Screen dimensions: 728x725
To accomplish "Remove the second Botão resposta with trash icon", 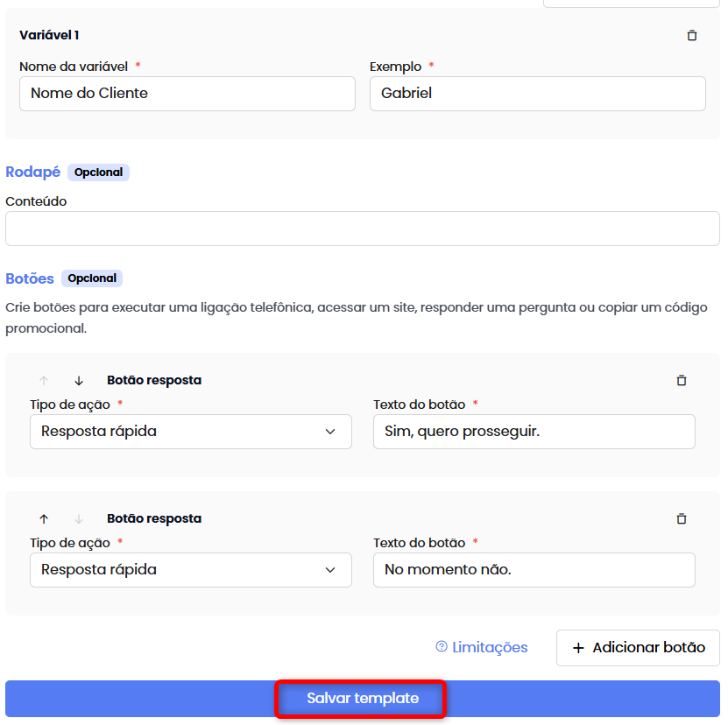I will coord(682,518).
